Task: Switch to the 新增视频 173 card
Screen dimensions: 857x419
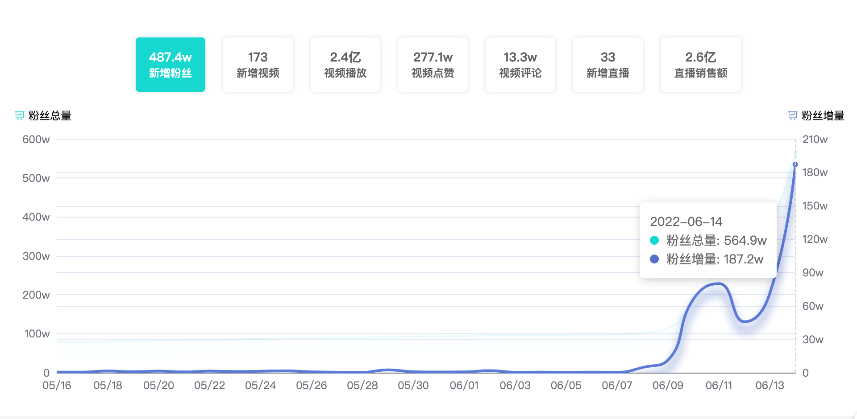Action: [x=257, y=65]
